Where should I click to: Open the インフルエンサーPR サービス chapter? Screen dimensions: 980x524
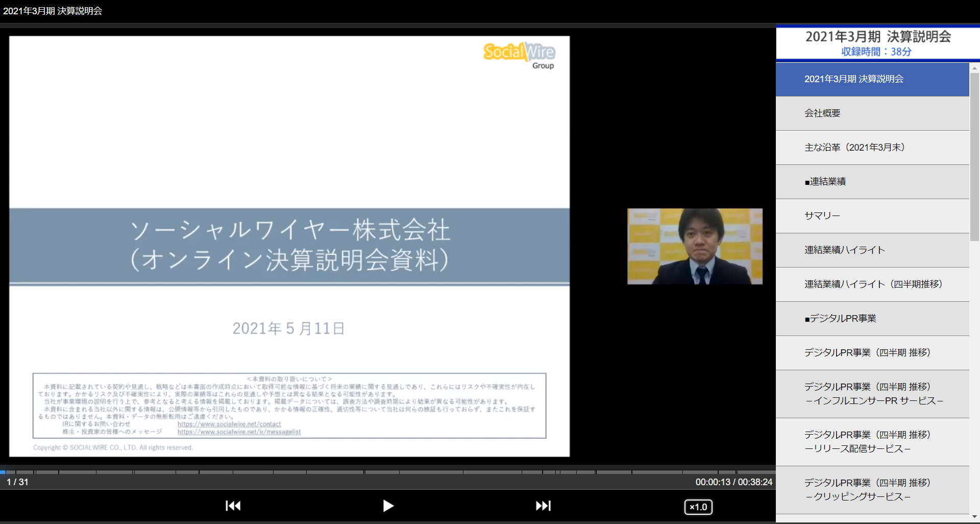[x=872, y=394]
